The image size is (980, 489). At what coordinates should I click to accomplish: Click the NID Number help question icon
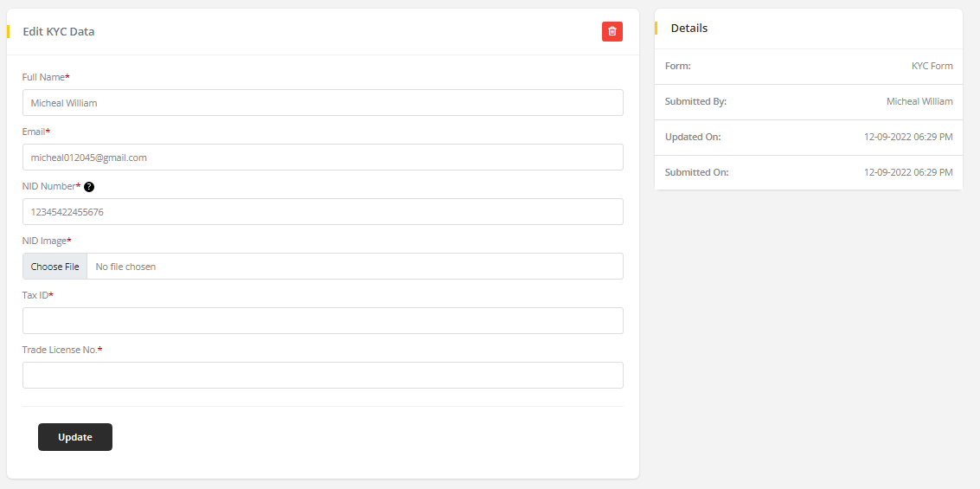(89, 187)
